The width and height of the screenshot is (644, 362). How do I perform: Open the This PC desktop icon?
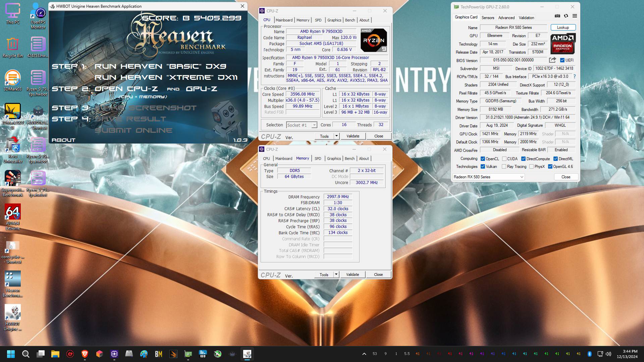click(12, 14)
